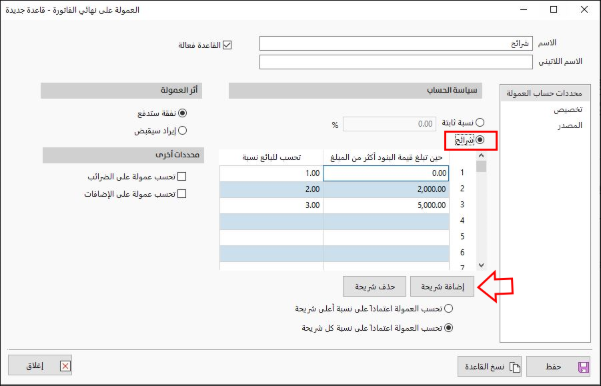Click إغلاق button

point(40,366)
